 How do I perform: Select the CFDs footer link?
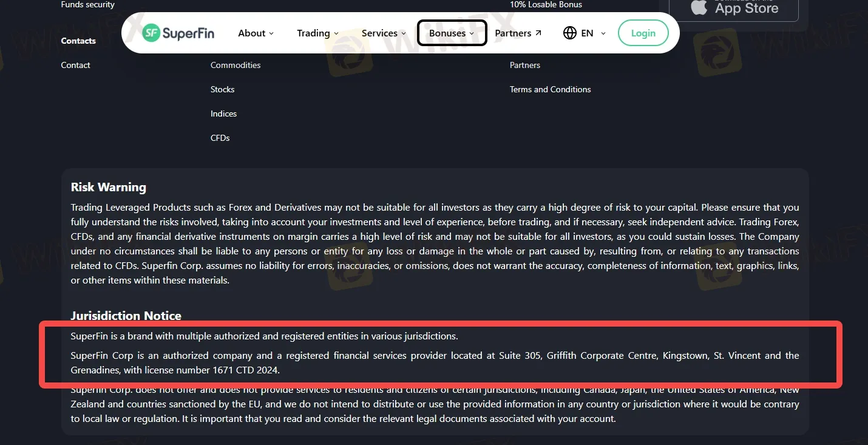point(220,138)
